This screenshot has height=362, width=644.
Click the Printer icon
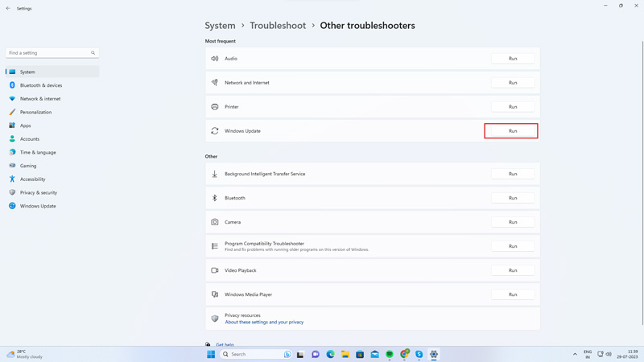[x=214, y=107]
